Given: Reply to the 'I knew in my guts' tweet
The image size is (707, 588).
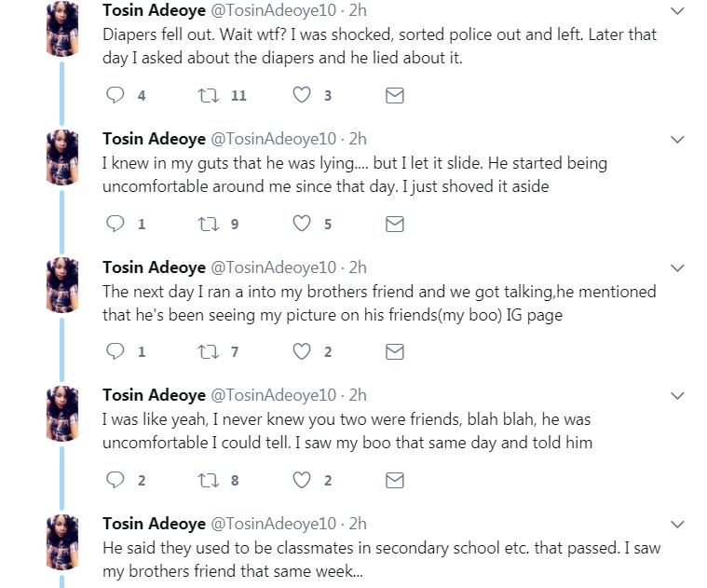Looking at the screenshot, I should (116, 224).
